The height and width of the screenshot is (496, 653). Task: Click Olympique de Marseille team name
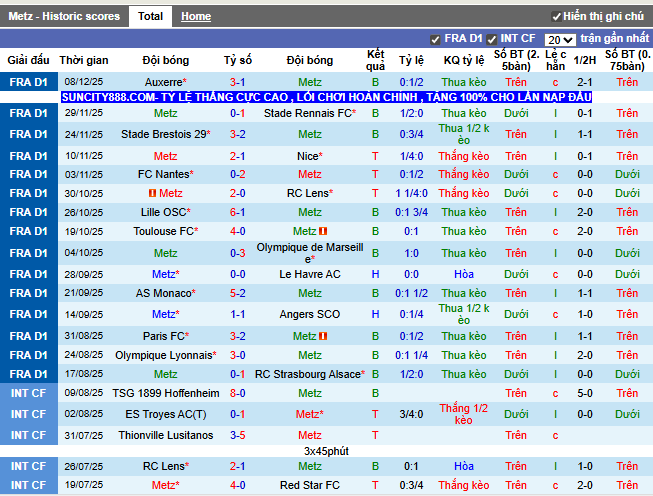(310, 253)
